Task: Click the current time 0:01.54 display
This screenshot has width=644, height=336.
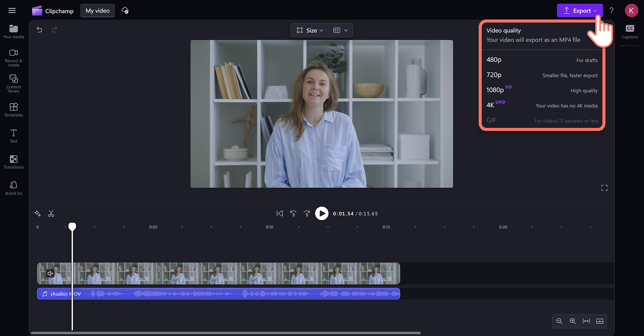Action: (343, 214)
